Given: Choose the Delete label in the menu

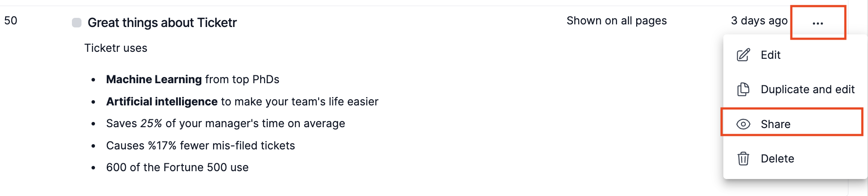Looking at the screenshot, I should click(777, 159).
